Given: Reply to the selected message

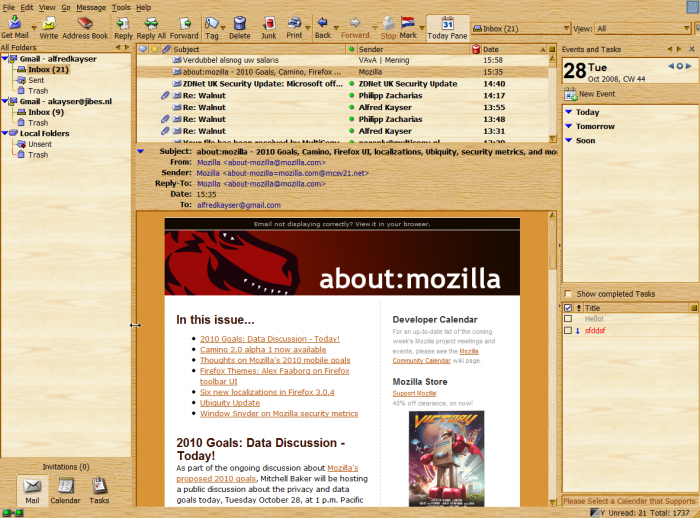Looking at the screenshot, I should pos(123,28).
